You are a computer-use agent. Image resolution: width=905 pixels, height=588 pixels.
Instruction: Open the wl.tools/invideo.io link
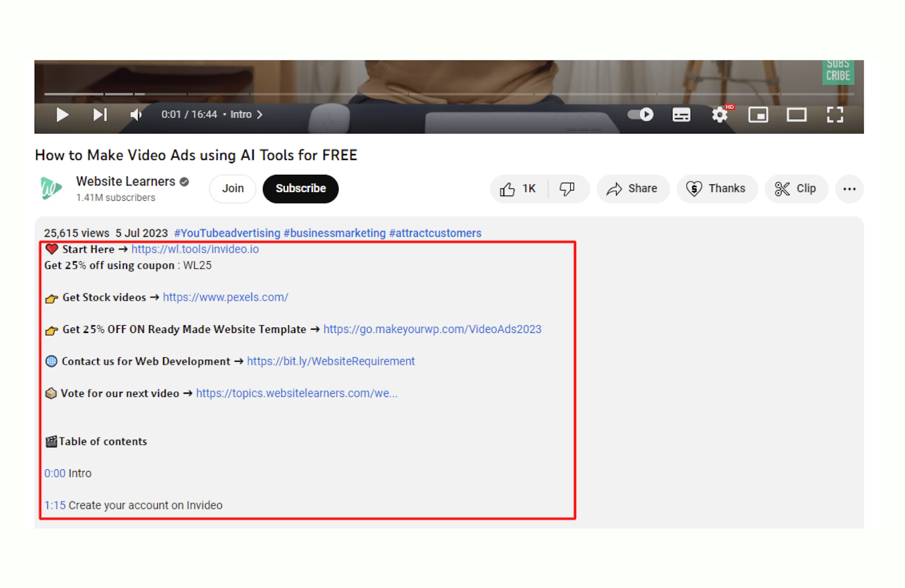(195, 249)
